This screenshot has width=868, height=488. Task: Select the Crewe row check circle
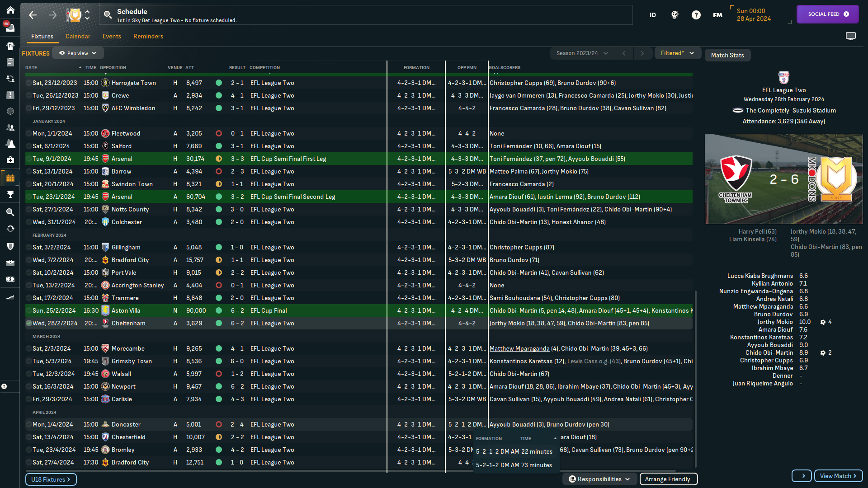coord(29,95)
